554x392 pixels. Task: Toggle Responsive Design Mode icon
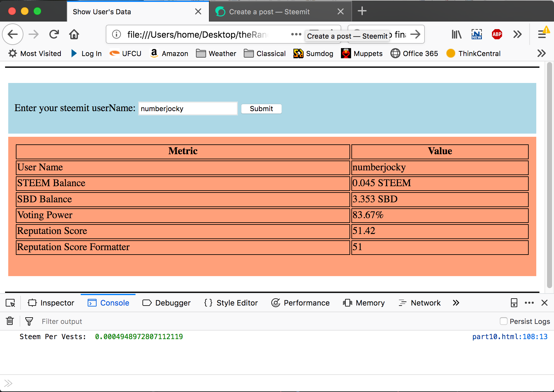point(514,303)
